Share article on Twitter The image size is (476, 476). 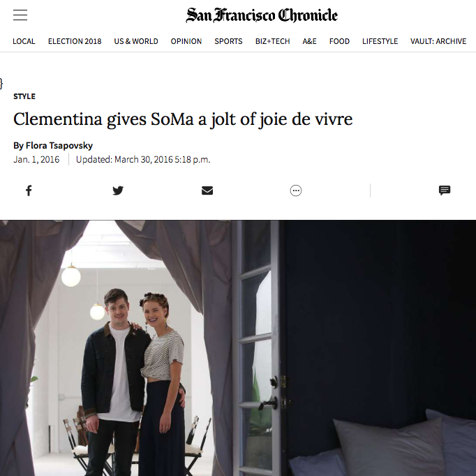pyautogui.click(x=118, y=191)
